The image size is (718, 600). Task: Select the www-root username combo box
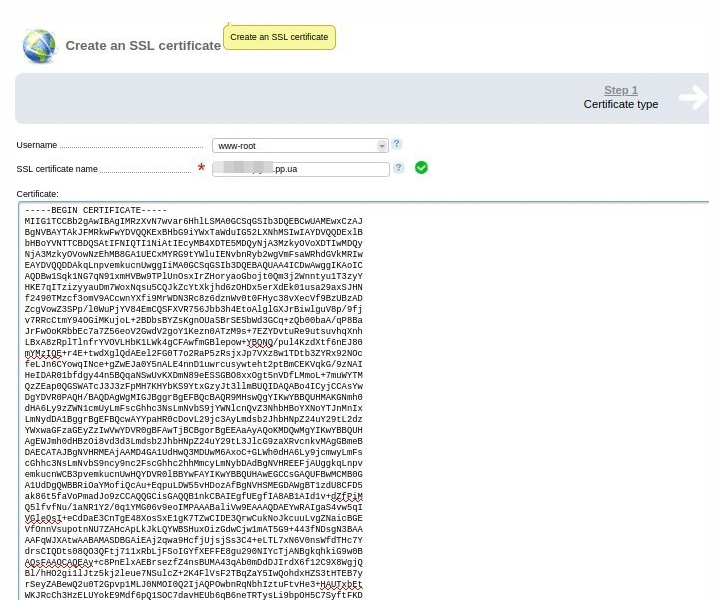click(x=295, y=146)
